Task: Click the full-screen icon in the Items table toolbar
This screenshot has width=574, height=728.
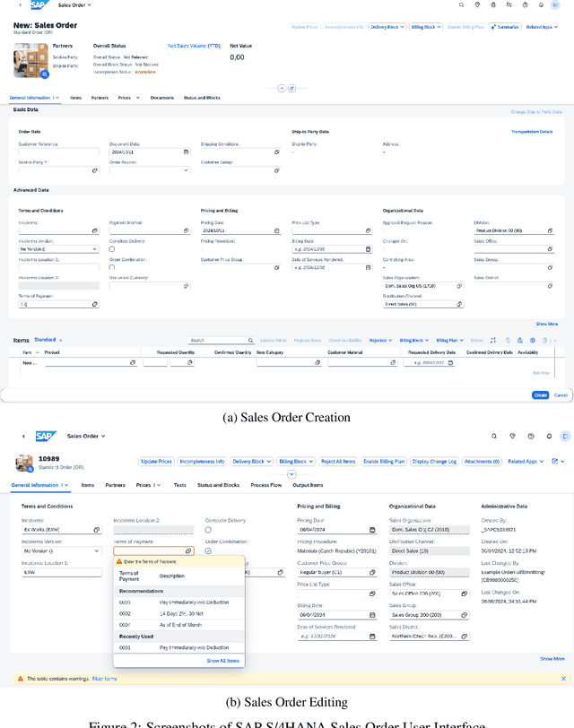Action: [x=493, y=341]
